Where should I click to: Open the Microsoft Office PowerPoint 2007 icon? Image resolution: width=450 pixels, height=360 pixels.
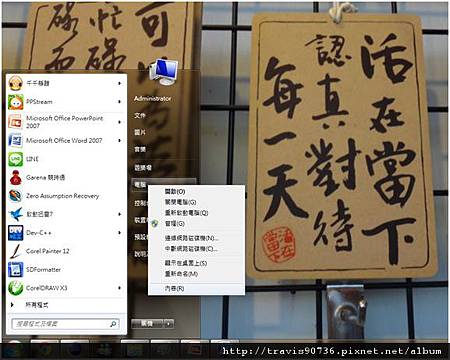coord(15,122)
